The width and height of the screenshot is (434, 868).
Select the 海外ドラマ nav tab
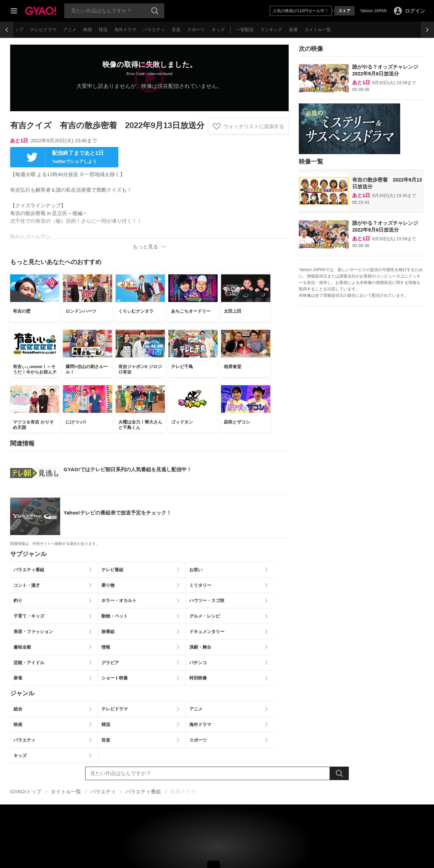click(125, 30)
